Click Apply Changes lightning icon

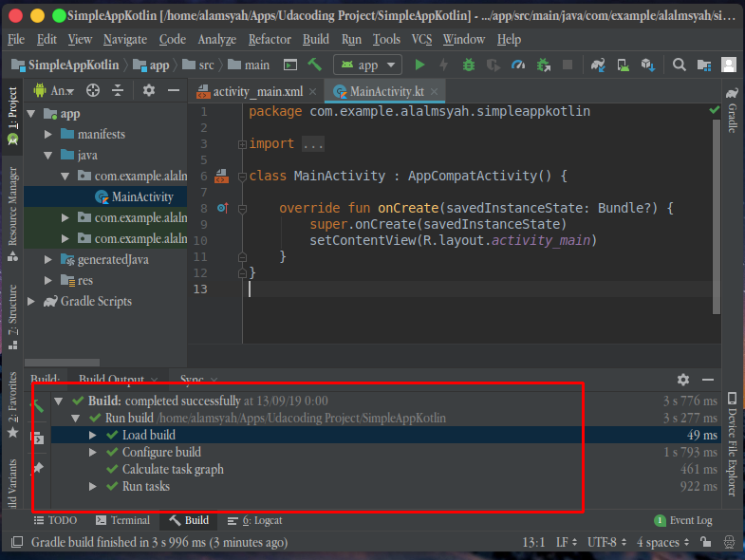click(444, 65)
